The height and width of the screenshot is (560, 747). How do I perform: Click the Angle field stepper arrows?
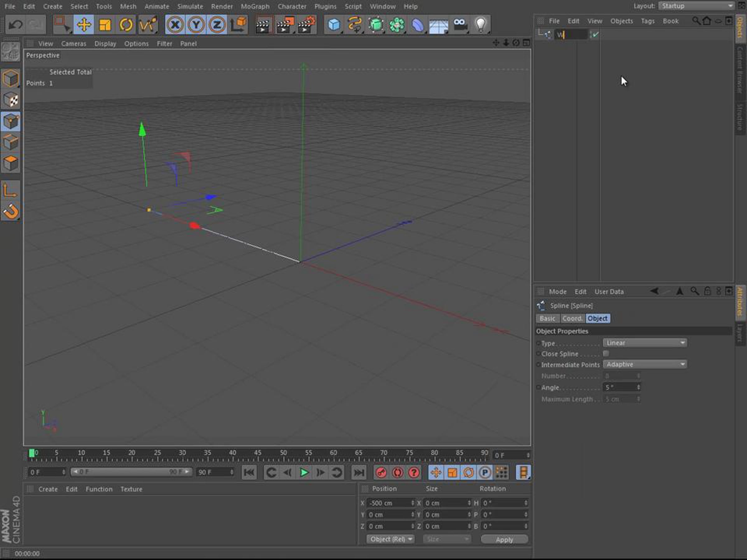[638, 388]
